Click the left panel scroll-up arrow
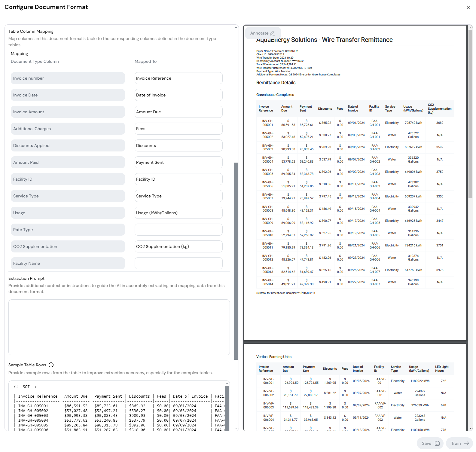476x452 pixels. 236,27
